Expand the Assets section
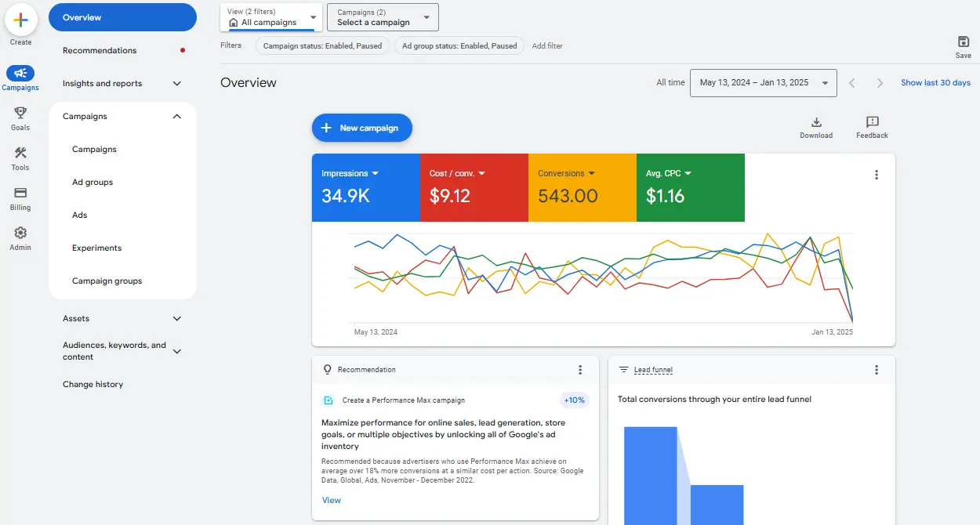 (177, 319)
